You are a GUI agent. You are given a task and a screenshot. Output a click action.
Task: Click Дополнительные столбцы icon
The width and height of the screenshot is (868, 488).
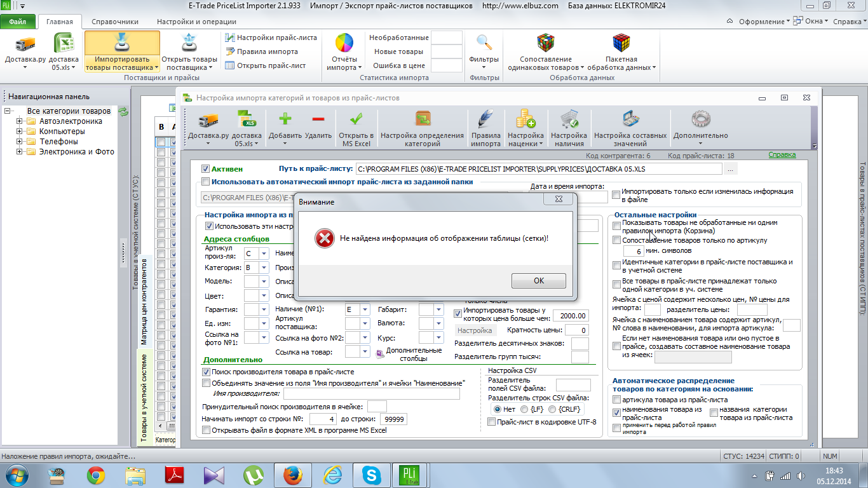point(380,354)
